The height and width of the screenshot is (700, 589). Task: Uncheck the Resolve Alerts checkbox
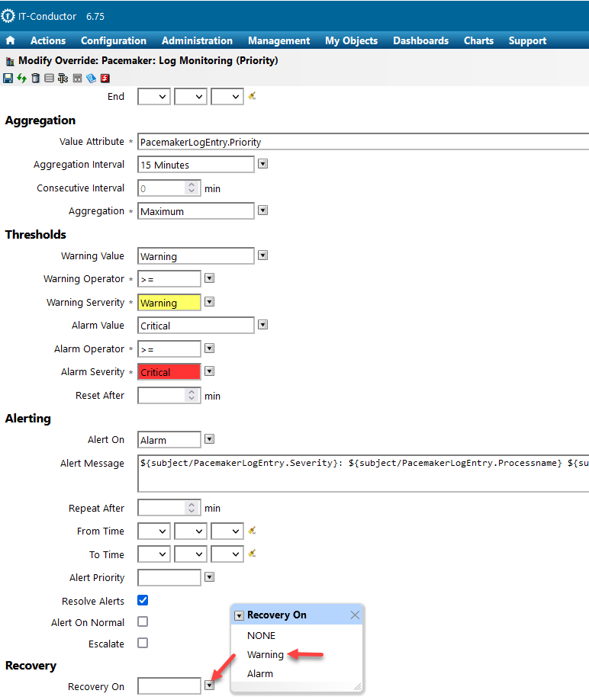pyautogui.click(x=143, y=601)
